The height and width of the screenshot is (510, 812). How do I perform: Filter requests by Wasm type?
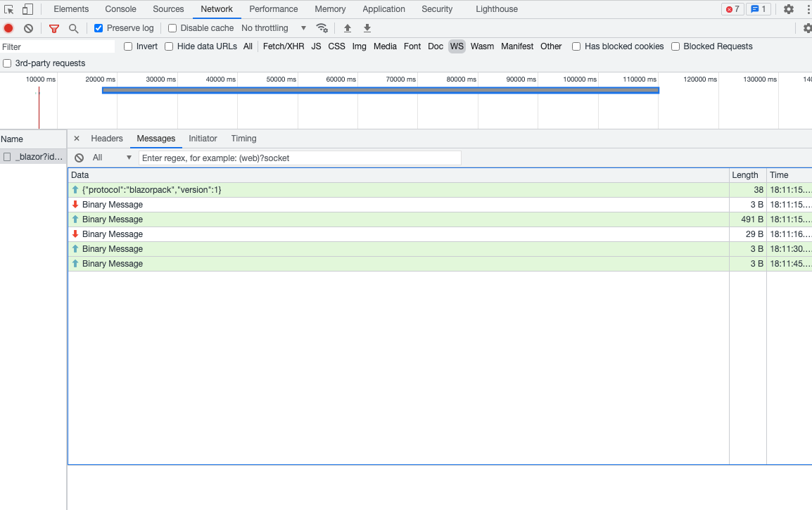pyautogui.click(x=482, y=46)
